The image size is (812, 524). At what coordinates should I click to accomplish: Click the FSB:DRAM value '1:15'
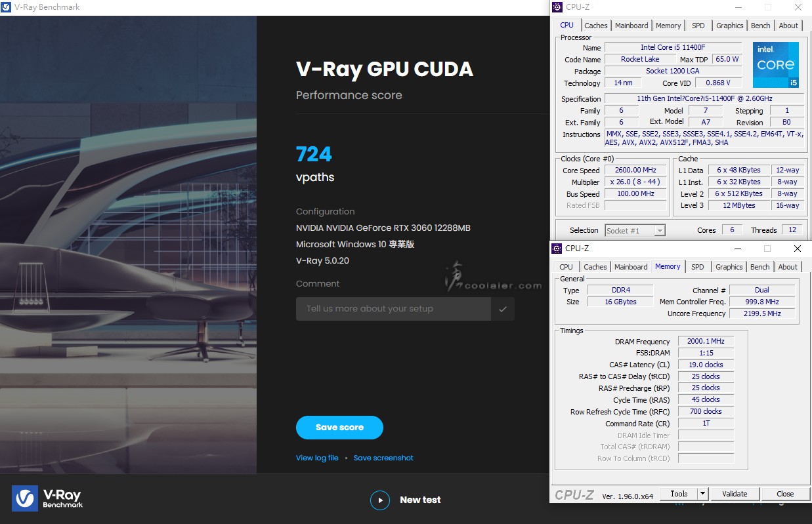pos(706,353)
